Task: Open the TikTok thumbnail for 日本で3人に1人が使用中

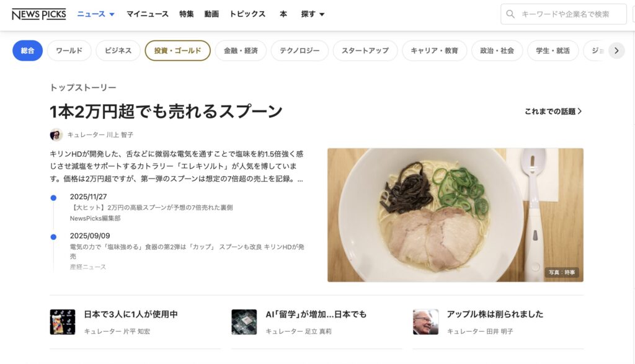Action: point(63,322)
